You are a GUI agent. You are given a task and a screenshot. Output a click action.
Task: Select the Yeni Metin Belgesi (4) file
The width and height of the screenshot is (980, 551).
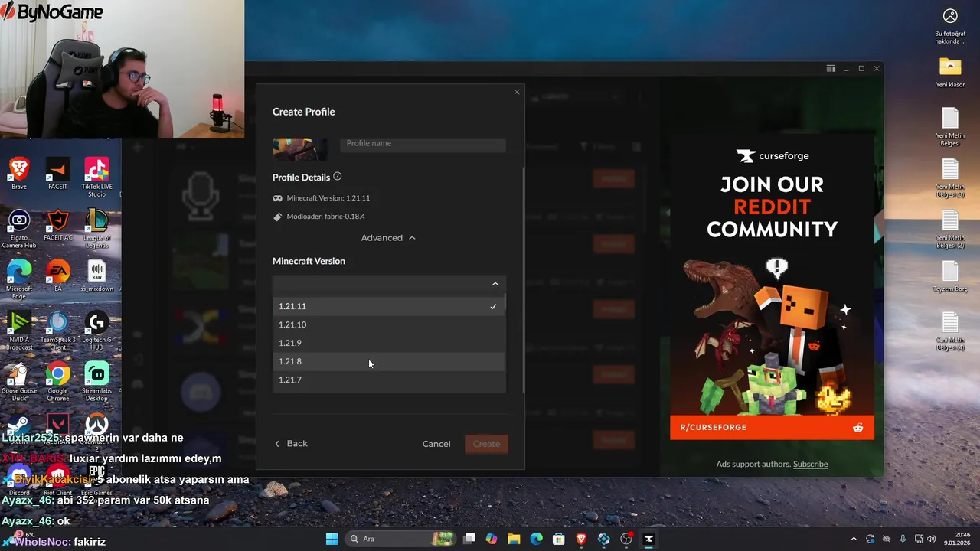pos(950,331)
